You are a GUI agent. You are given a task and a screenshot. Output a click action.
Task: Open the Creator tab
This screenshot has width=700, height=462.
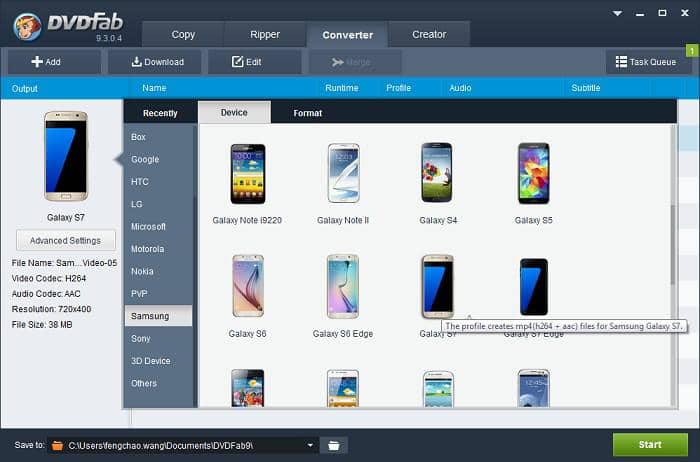[429, 34]
